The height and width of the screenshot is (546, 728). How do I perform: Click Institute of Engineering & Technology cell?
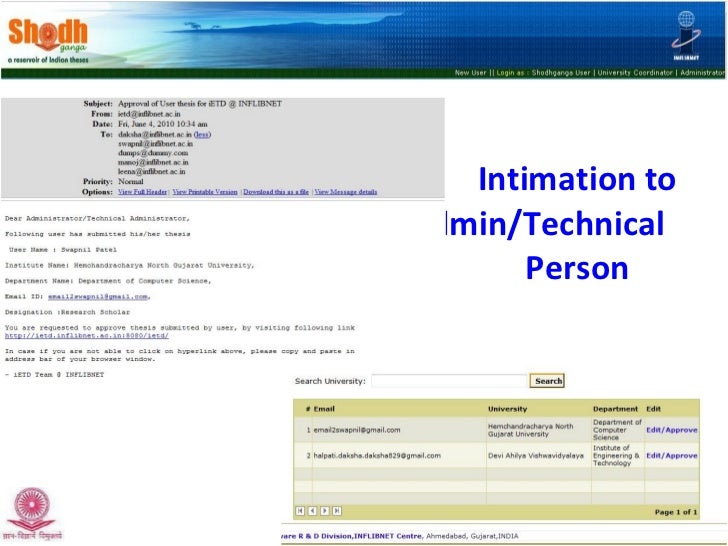pyautogui.click(x=616, y=455)
